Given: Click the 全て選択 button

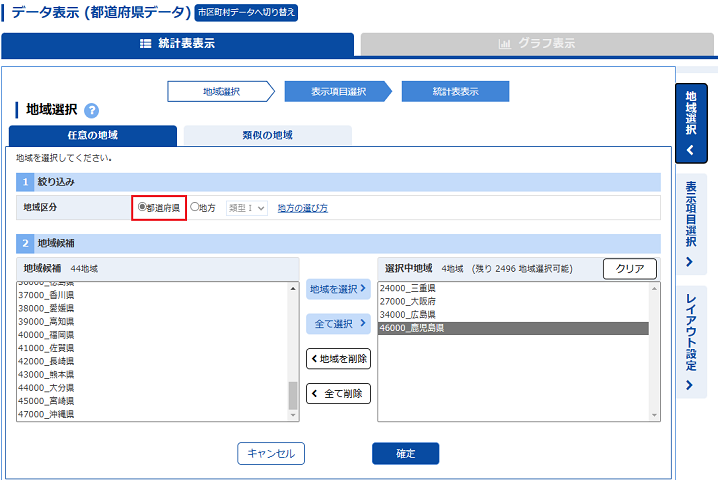Looking at the screenshot, I should (x=338, y=324).
